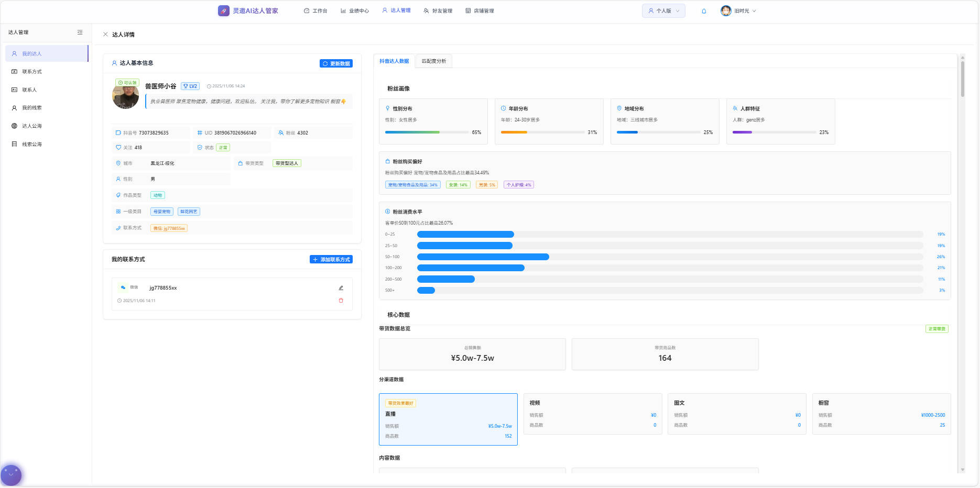Close the 达人详情 panel with X icon
Viewport: 980px width, 488px height.
click(x=105, y=35)
